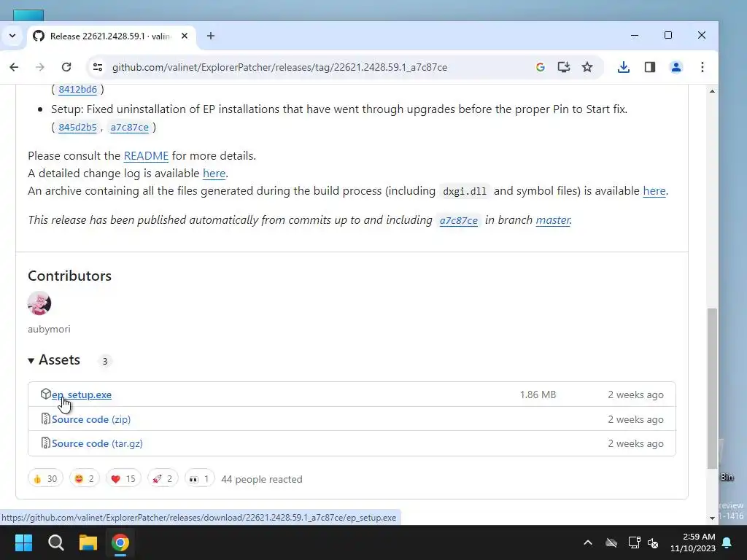Click Chrome icon in taskbar
Viewport: 747px width, 560px height.
click(120, 542)
